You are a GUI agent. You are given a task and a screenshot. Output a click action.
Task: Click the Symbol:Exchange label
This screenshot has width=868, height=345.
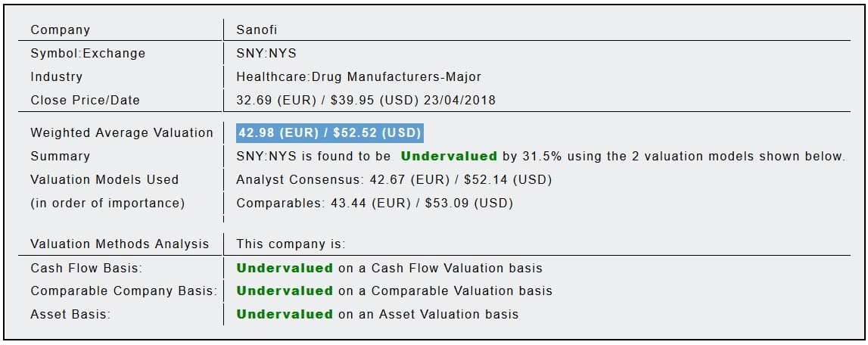tap(88, 54)
